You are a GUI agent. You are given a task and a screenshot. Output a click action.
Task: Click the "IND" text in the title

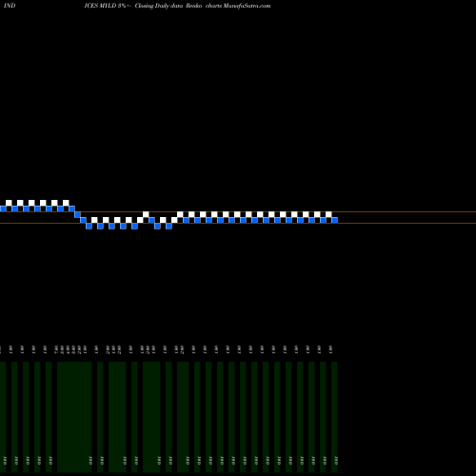tap(10, 6)
